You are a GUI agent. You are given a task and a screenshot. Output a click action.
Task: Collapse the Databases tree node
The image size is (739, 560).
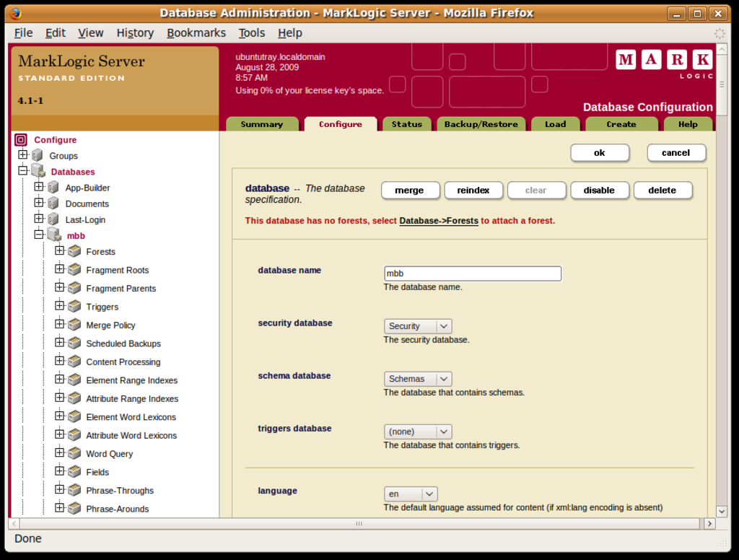(x=22, y=170)
